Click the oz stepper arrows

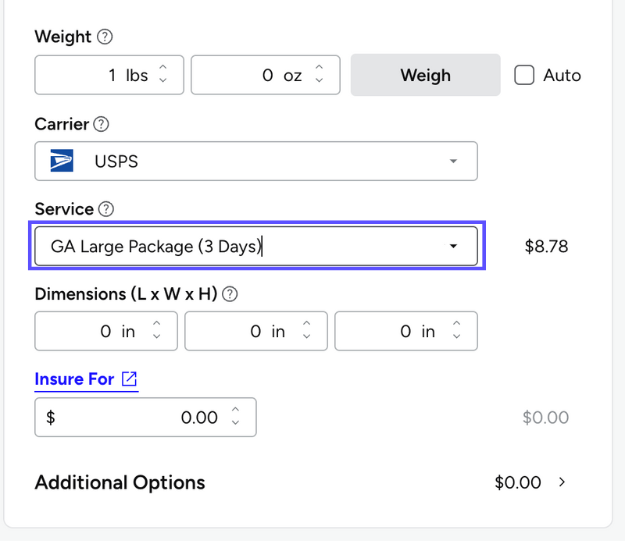pyautogui.click(x=319, y=75)
